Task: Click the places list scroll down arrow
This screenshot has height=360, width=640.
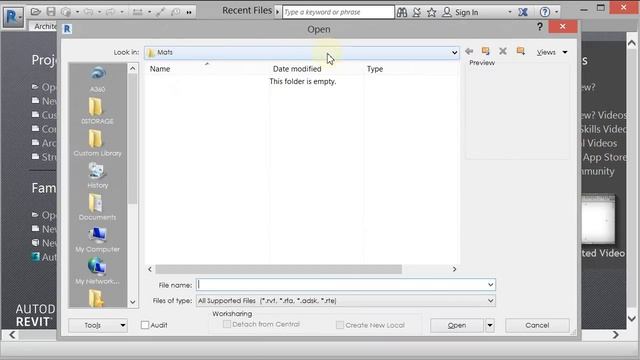Action: [x=133, y=302]
